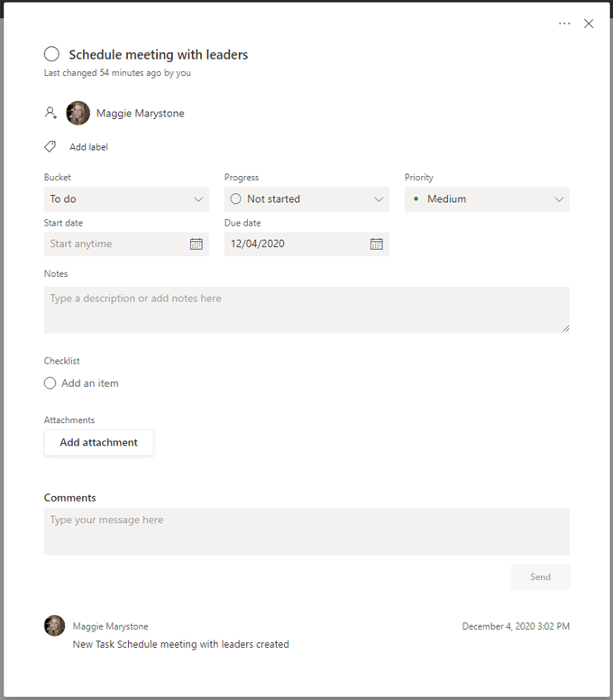The width and height of the screenshot is (613, 700).
Task: Send the comment
Action: 540,577
